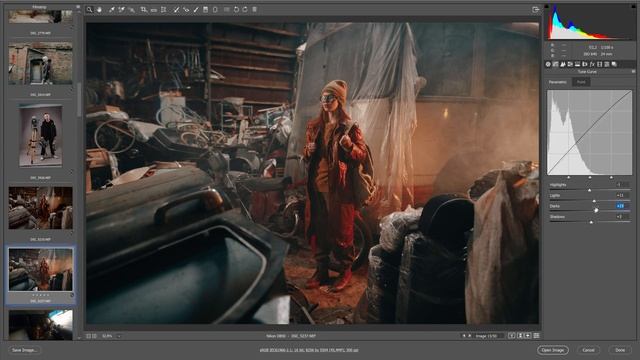Click the Lights slider handle
The width and height of the screenshot is (640, 360).
[x=594, y=201]
